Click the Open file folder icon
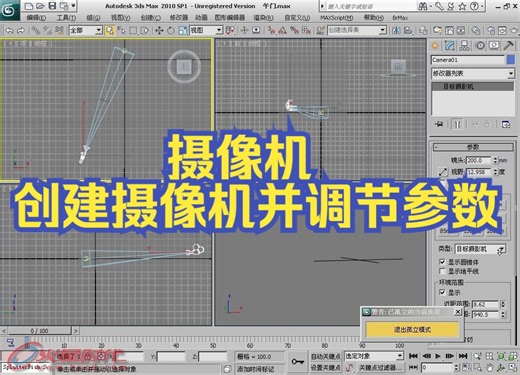 pos(40,6)
